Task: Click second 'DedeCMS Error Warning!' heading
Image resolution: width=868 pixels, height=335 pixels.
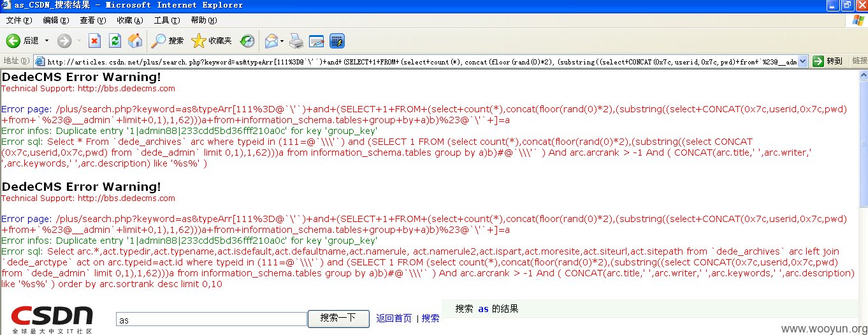Action: coord(81,187)
